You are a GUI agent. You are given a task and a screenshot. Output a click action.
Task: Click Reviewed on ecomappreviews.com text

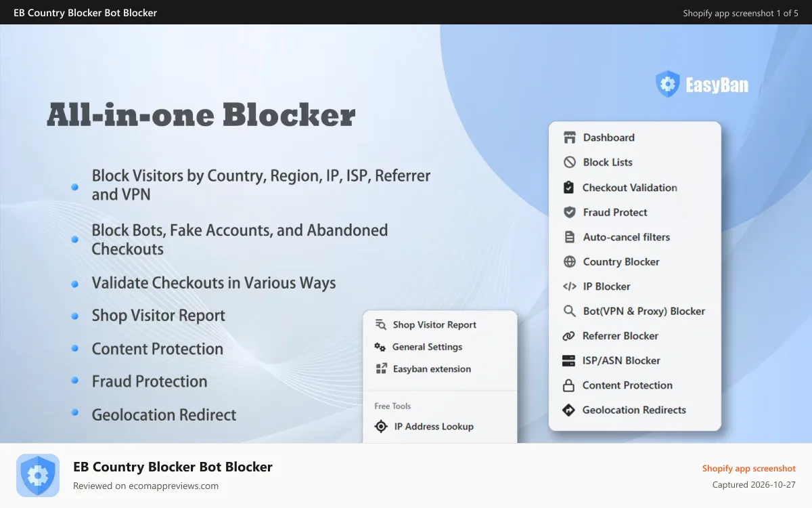145,486
